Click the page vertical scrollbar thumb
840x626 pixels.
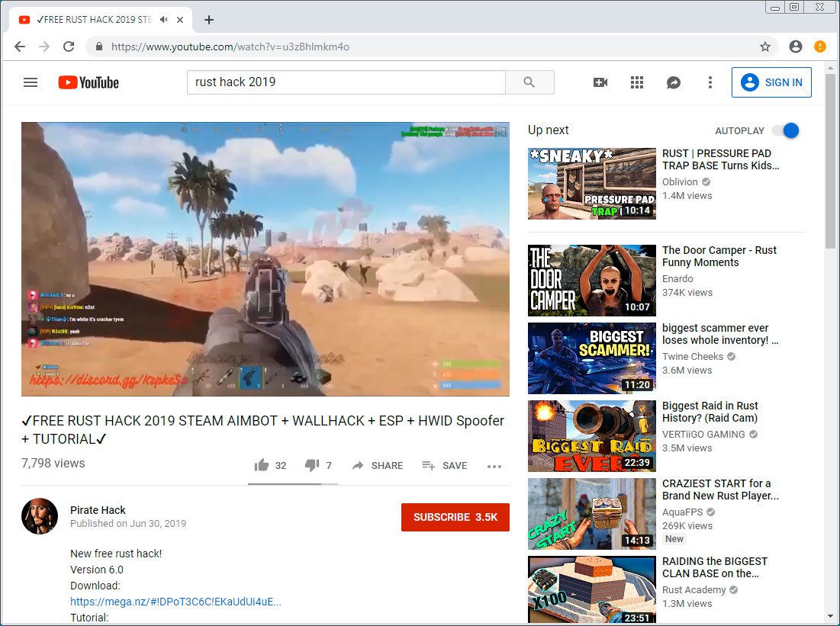pos(830,161)
